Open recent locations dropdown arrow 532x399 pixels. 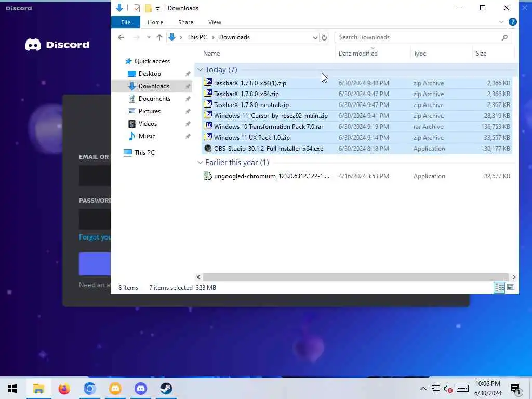click(x=148, y=37)
